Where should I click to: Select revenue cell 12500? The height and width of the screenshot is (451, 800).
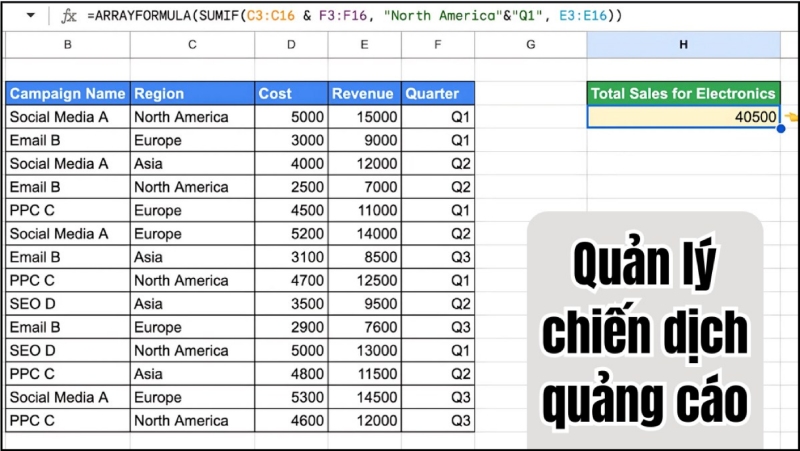tap(364, 280)
